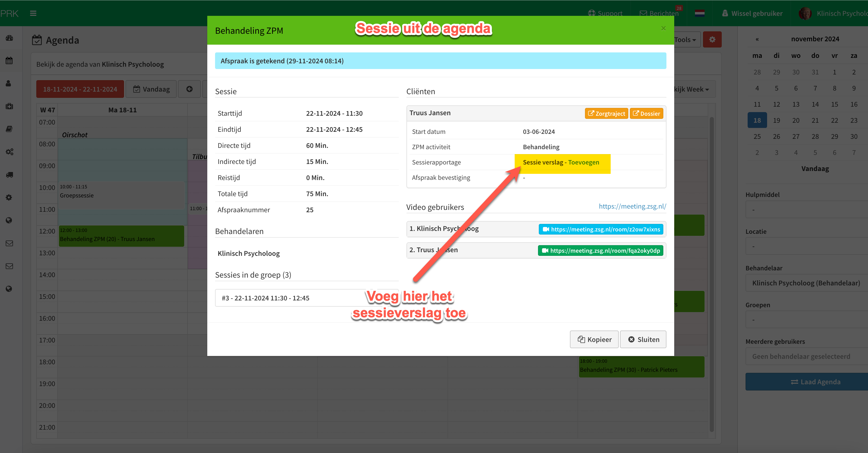
Task: Open the Meerdere gebruikers selector
Action: coord(807,356)
